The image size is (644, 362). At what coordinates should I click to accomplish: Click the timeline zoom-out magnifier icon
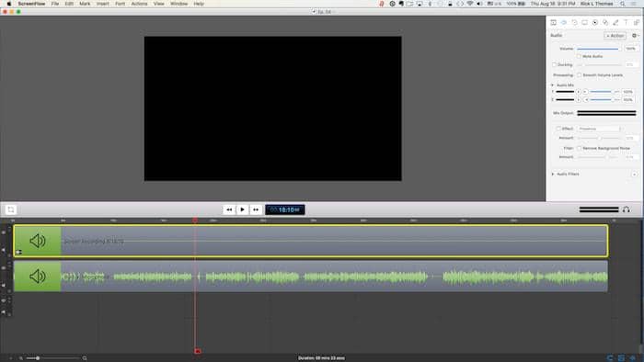[x=21, y=358]
